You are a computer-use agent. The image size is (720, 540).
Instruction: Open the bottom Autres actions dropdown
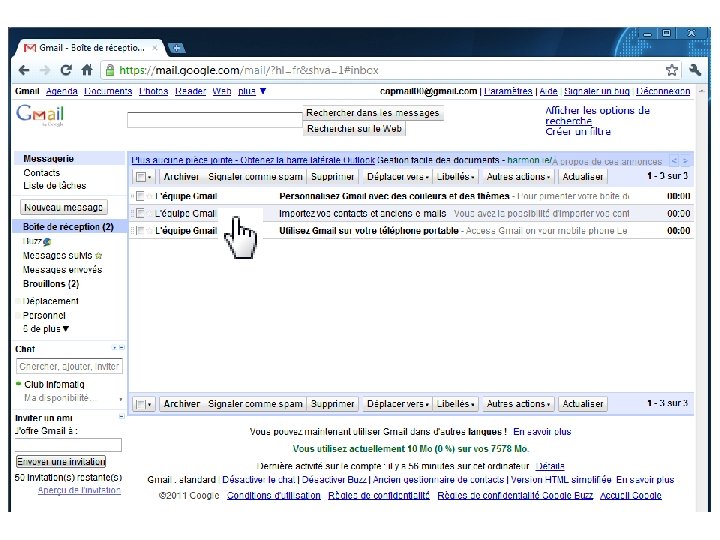click(518, 404)
